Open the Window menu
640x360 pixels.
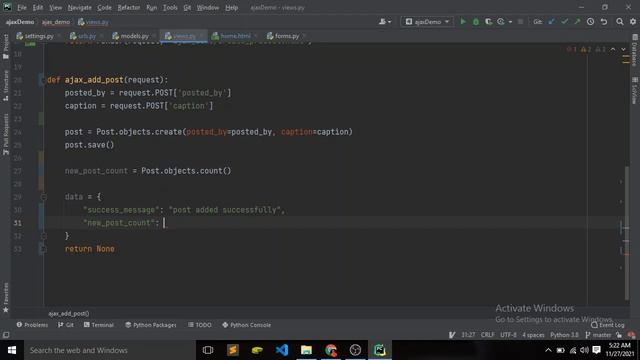tap(208, 7)
